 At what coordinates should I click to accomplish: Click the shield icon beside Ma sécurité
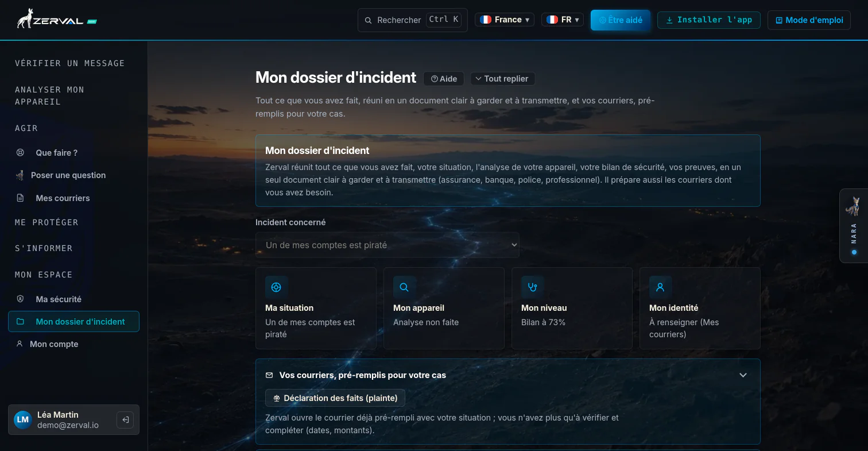(x=20, y=299)
